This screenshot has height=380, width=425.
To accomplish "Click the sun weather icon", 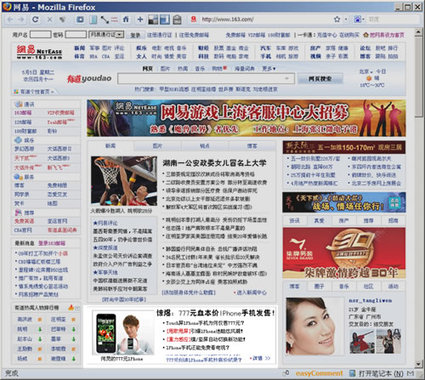I will pyautogui.click(x=369, y=78).
